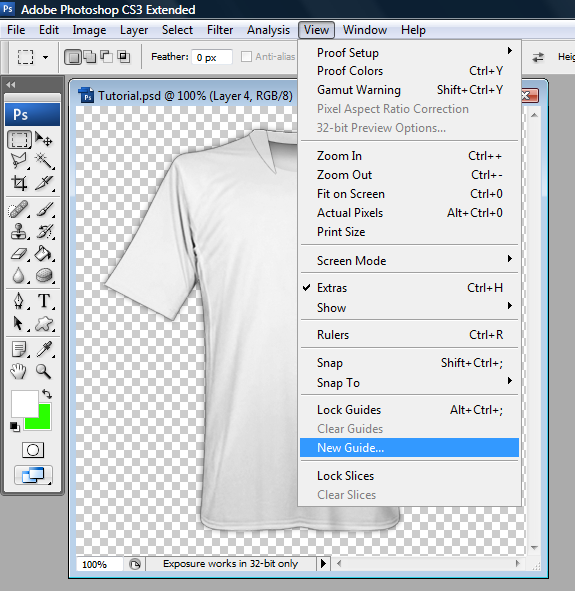Open the File menu
This screenshot has width=575, height=591.
coord(16,30)
